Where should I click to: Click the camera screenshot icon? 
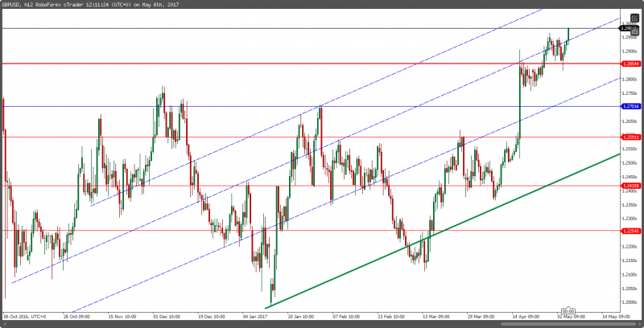tap(634, 31)
